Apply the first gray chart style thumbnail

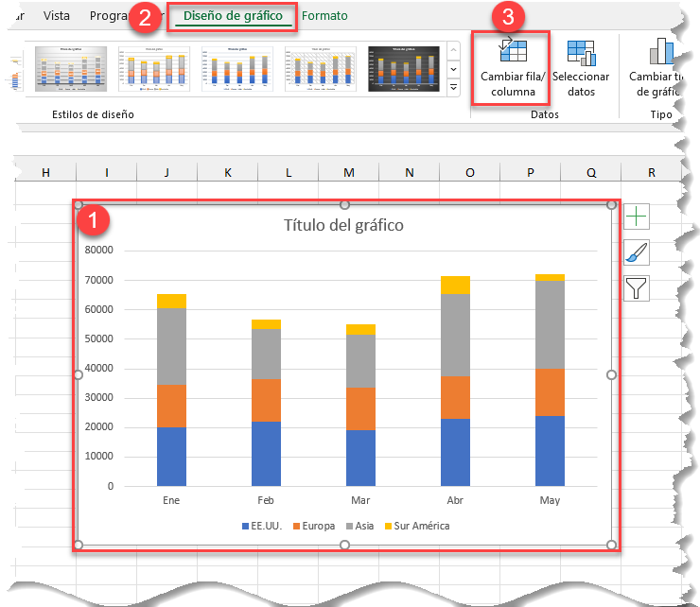point(71,69)
